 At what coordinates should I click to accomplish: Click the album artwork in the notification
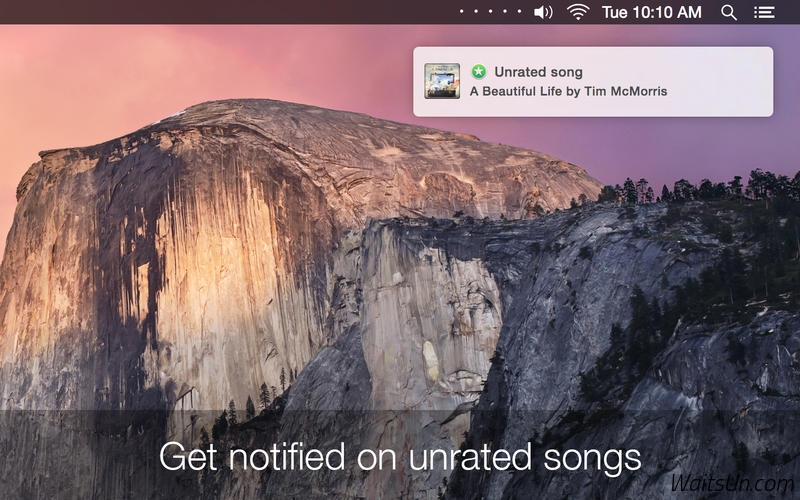[x=441, y=81]
